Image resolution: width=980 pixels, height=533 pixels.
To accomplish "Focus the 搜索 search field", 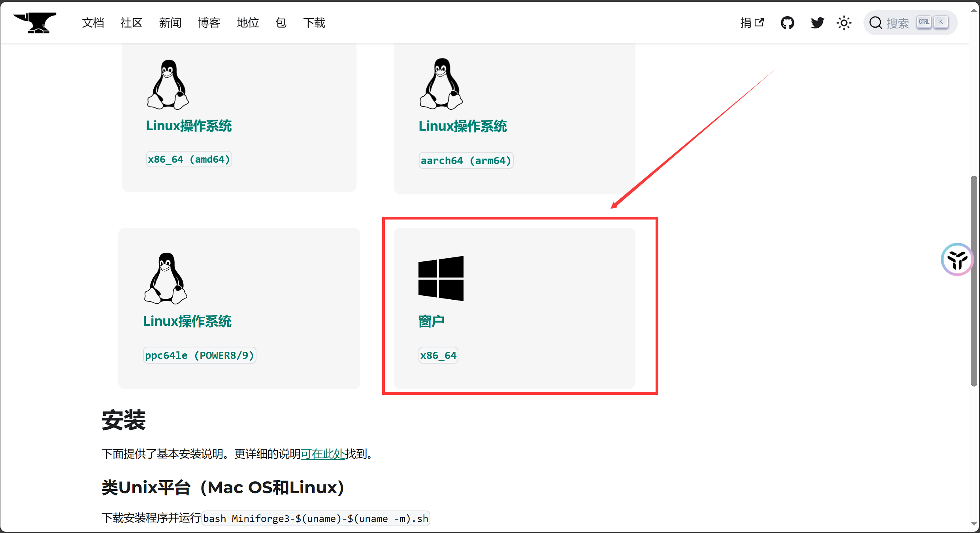I will pos(910,23).
